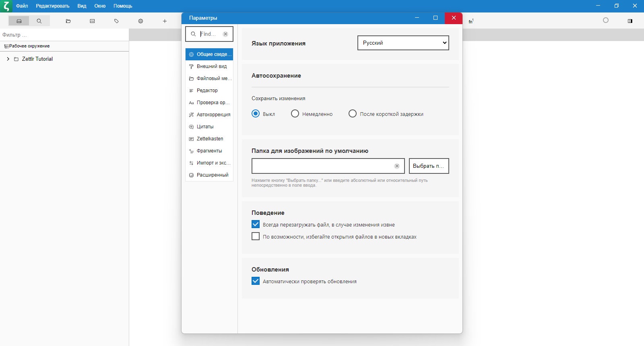Click the preferences gear toolbar icon
Screen dimensions: 644x346
[140, 21]
